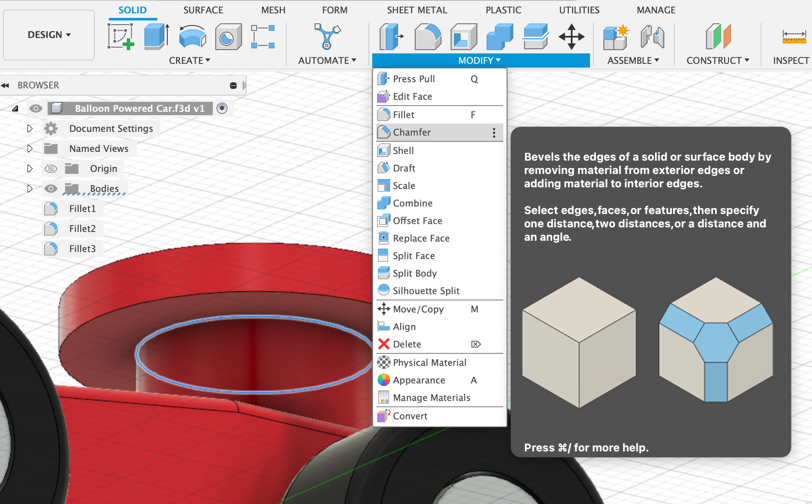This screenshot has width=812, height=504.
Task: Switch to the SURFACE tab
Action: tap(203, 10)
